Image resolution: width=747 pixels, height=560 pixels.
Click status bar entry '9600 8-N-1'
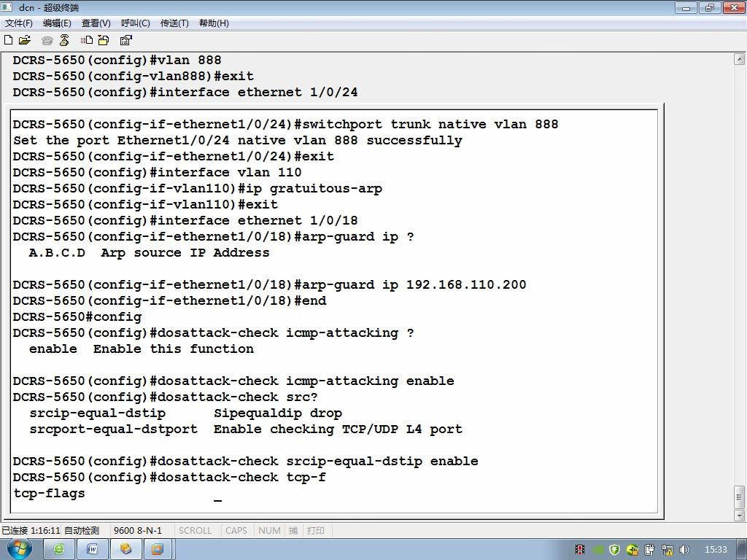(x=138, y=531)
